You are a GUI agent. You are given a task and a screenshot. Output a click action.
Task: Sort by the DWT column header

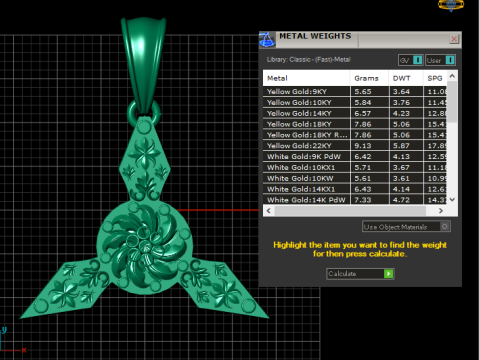(x=406, y=78)
